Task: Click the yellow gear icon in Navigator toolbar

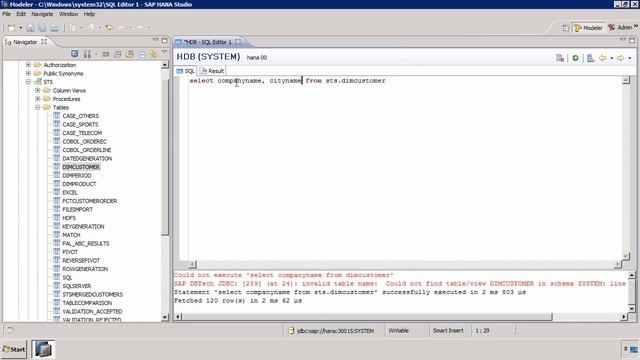Action: [153, 54]
